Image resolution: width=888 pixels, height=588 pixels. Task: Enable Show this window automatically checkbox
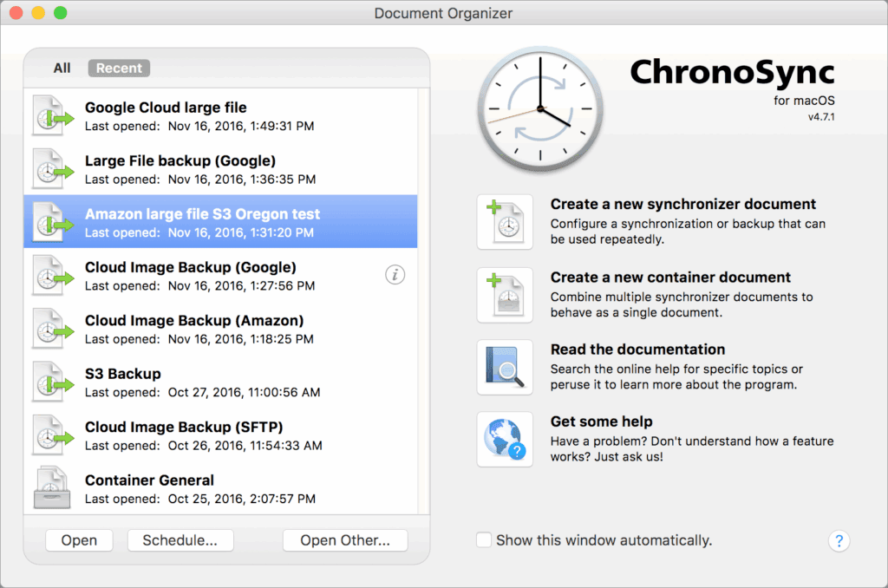point(484,540)
